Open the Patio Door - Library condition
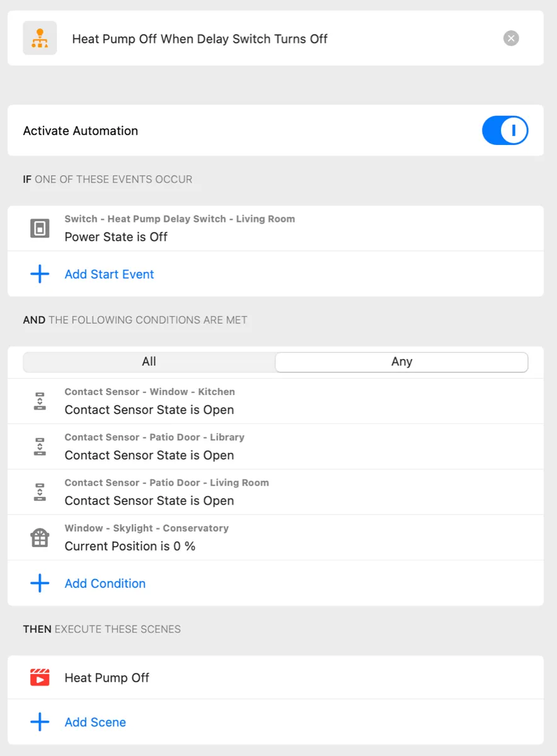Viewport: 557px width, 756px height. tap(275, 447)
